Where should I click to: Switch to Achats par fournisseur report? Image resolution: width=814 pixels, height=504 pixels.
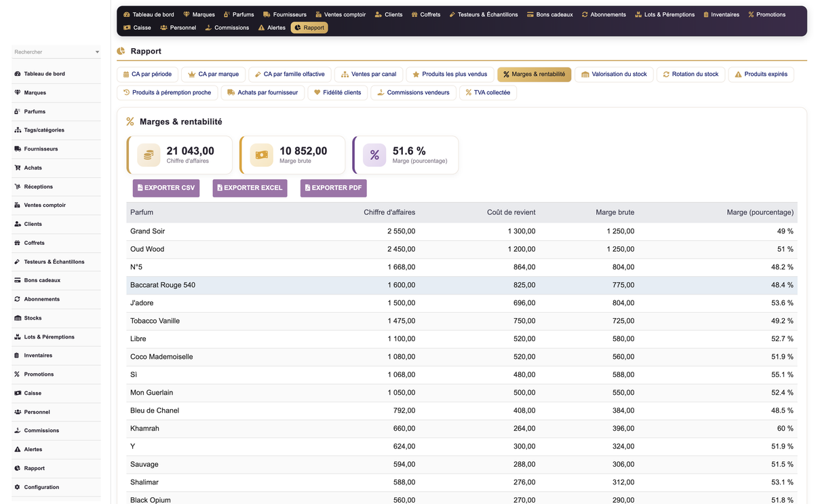263,92
